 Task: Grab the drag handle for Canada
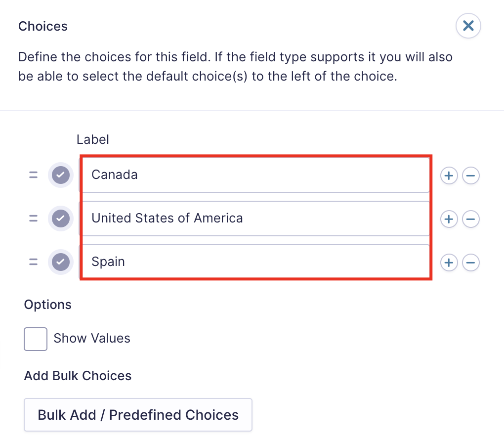click(x=33, y=175)
